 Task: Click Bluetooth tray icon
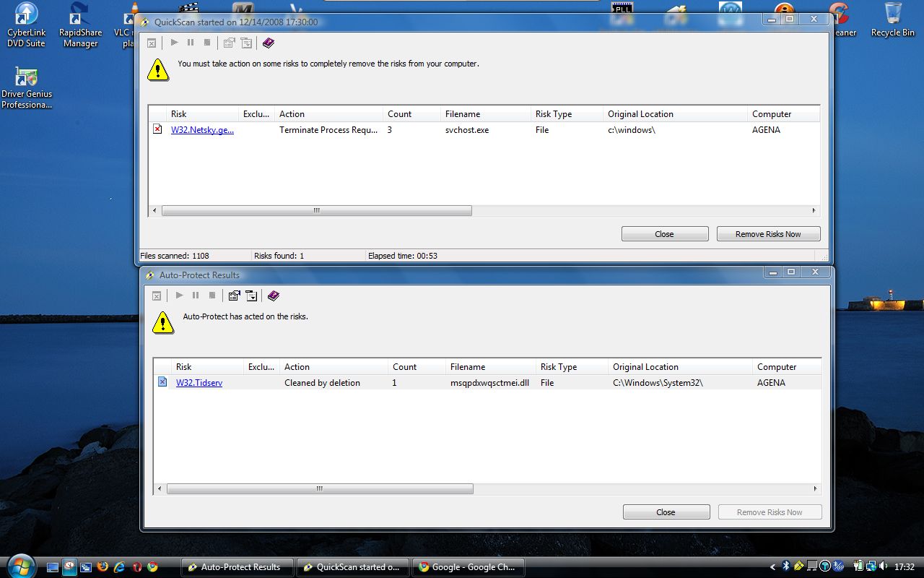tap(786, 566)
